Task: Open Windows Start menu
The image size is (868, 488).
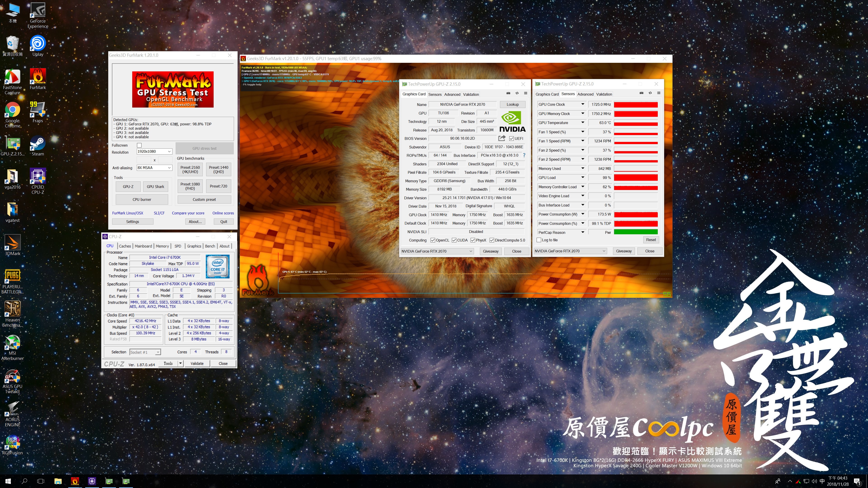Action: (8, 481)
